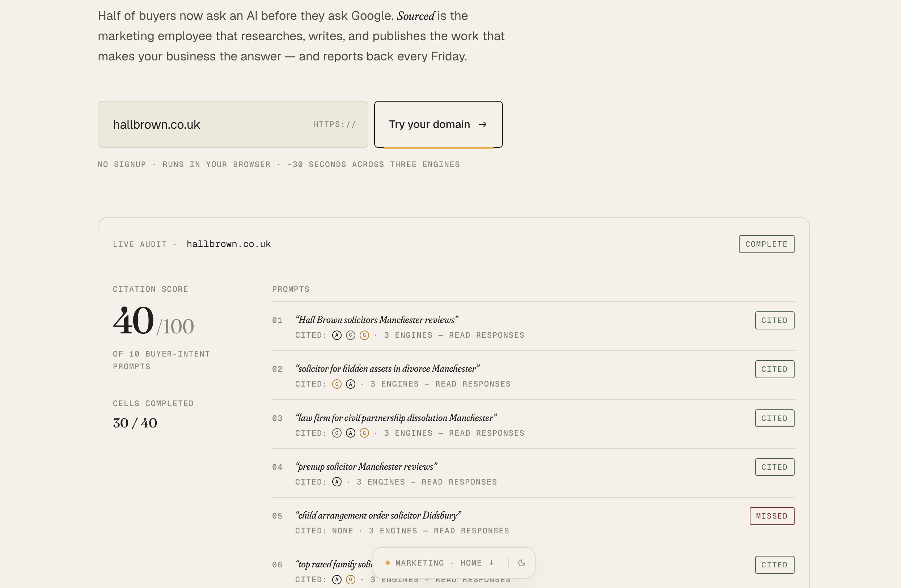Click the G engine icon in prompt 02
This screenshot has width=901, height=588.
[x=337, y=384]
